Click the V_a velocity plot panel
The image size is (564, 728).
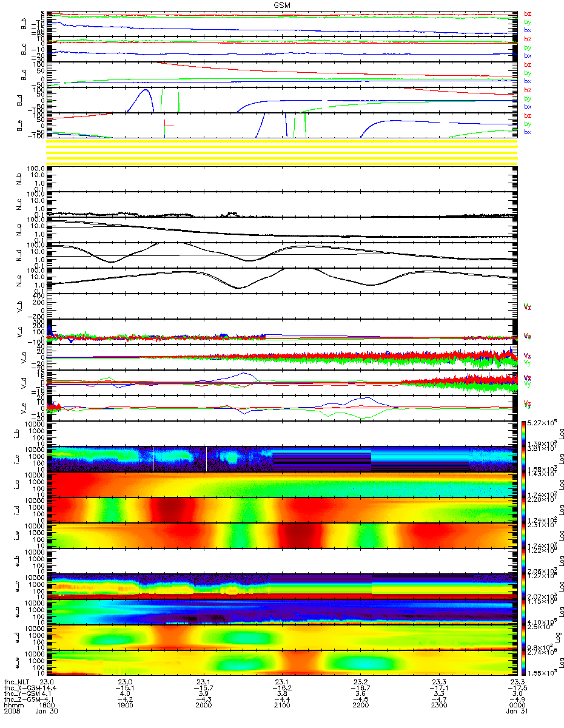click(x=282, y=357)
